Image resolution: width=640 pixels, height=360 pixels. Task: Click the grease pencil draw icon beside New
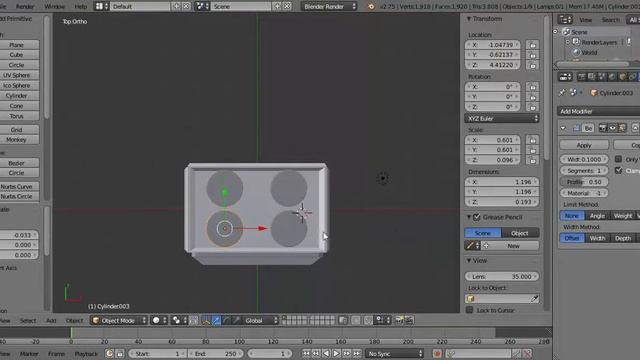tap(472, 246)
